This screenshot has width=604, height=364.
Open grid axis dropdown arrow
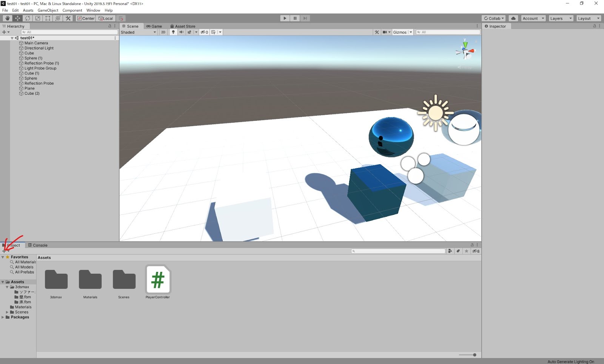(x=220, y=32)
